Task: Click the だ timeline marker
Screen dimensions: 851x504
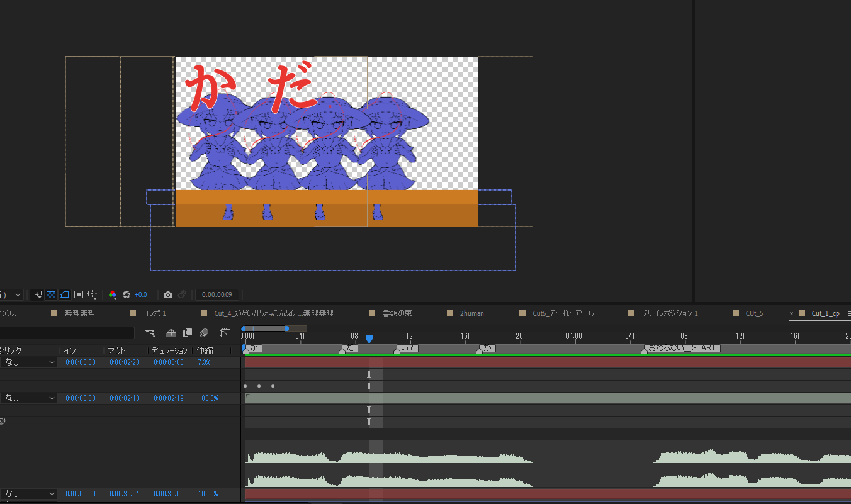Action: (349, 348)
